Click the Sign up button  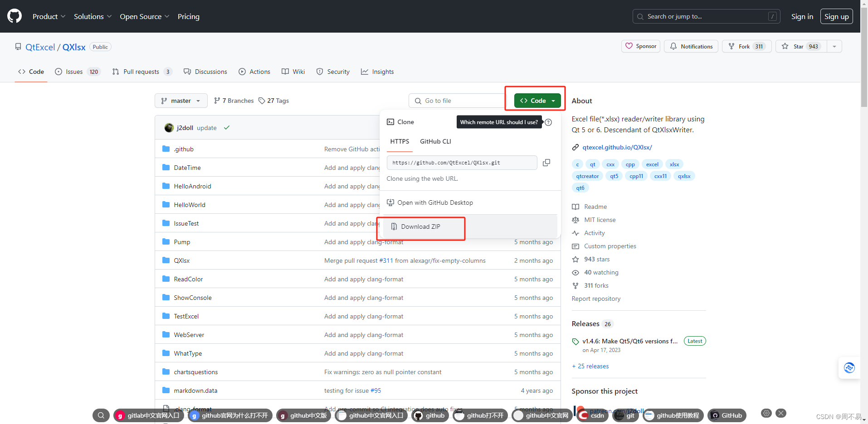837,16
